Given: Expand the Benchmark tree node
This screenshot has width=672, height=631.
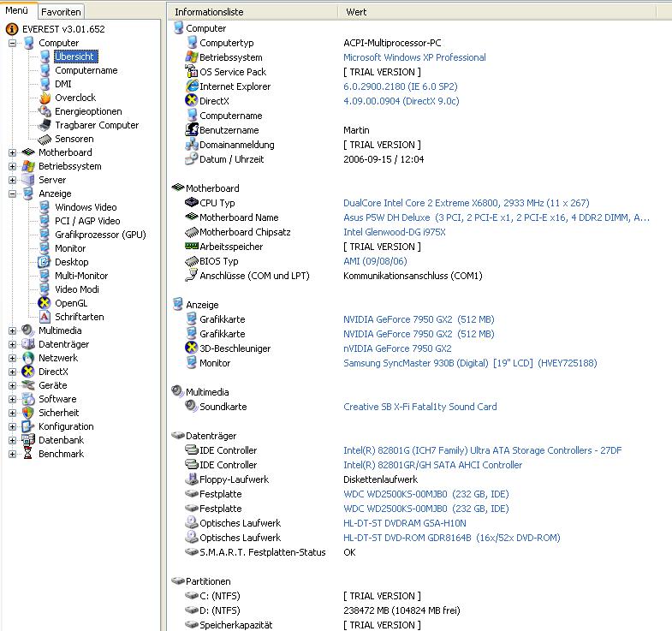Looking at the screenshot, I should tap(13, 454).
